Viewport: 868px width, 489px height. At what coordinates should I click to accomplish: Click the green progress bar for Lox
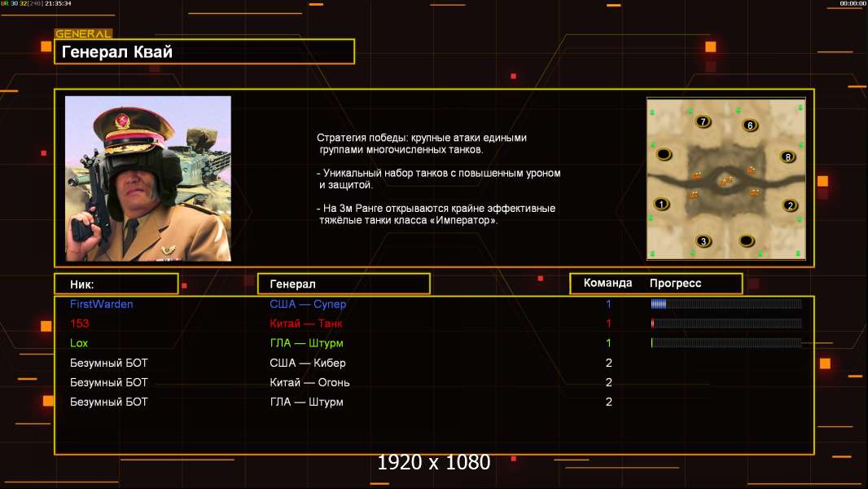pyautogui.click(x=726, y=343)
